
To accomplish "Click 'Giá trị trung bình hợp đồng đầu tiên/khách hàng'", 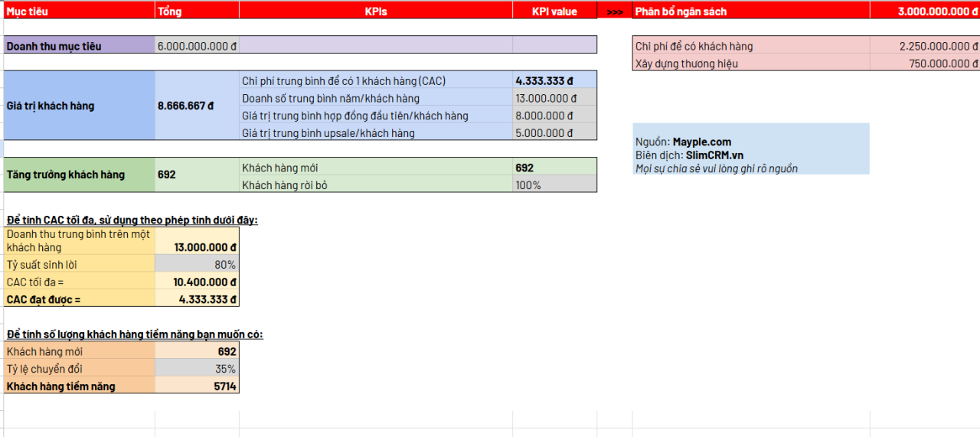I will [376, 115].
